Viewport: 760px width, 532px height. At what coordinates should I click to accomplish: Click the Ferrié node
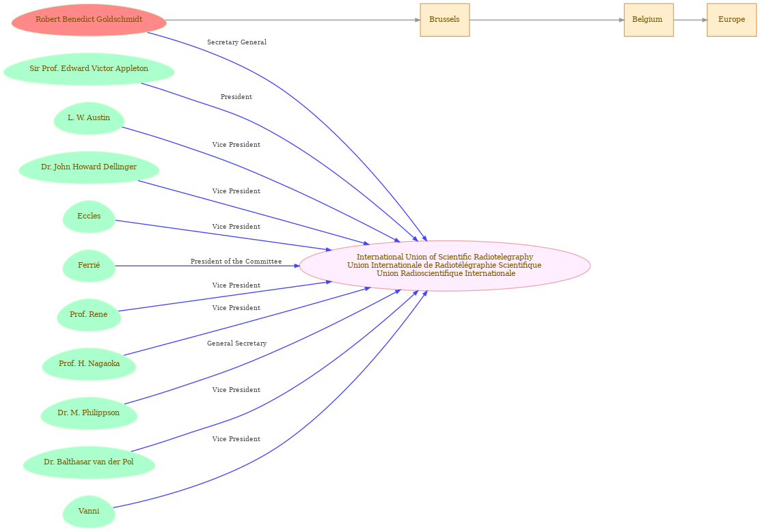tap(89, 266)
